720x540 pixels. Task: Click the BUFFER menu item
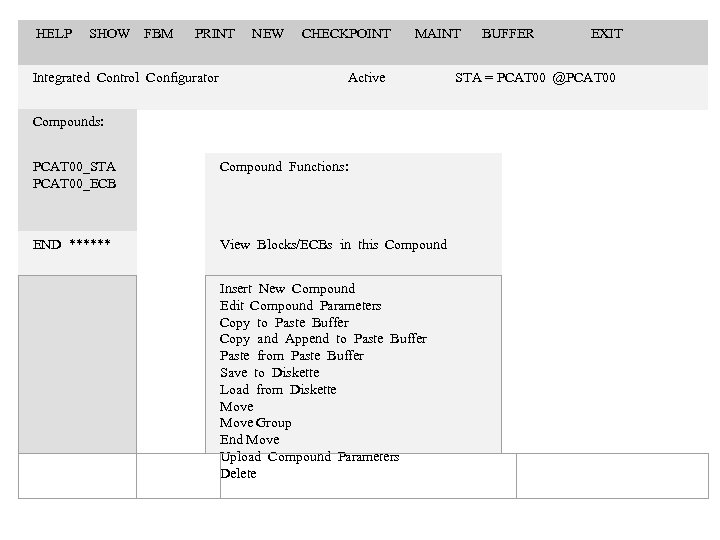point(507,34)
